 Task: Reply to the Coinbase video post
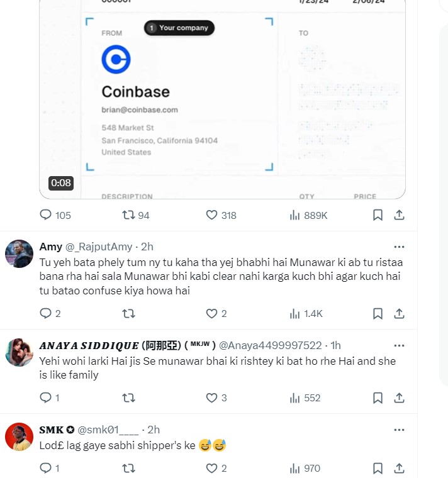[x=46, y=215]
